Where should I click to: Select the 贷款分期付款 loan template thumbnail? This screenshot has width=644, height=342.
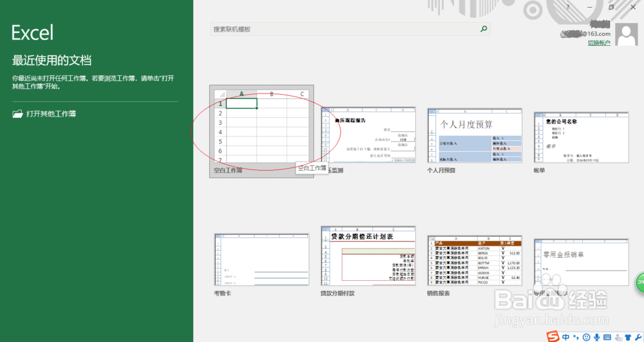point(368,256)
